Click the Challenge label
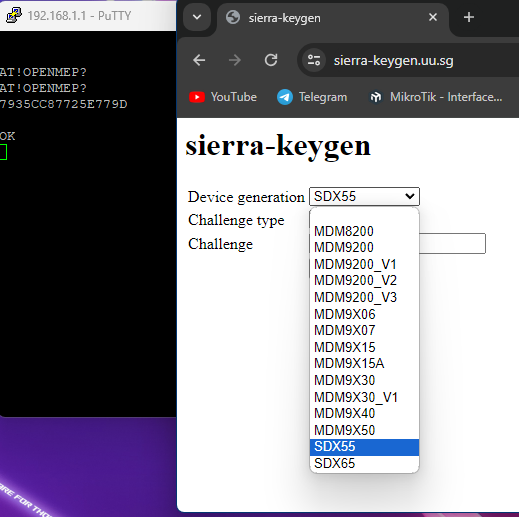The image size is (519, 517). [221, 244]
